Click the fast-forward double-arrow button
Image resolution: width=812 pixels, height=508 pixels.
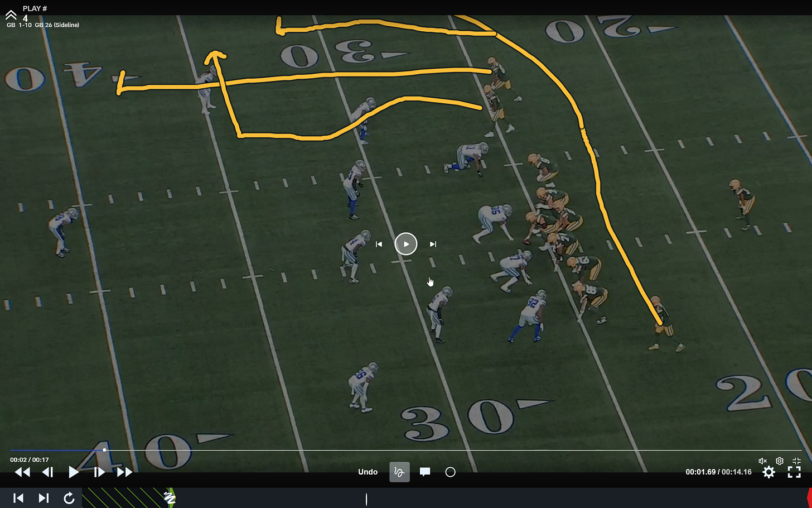click(x=125, y=472)
